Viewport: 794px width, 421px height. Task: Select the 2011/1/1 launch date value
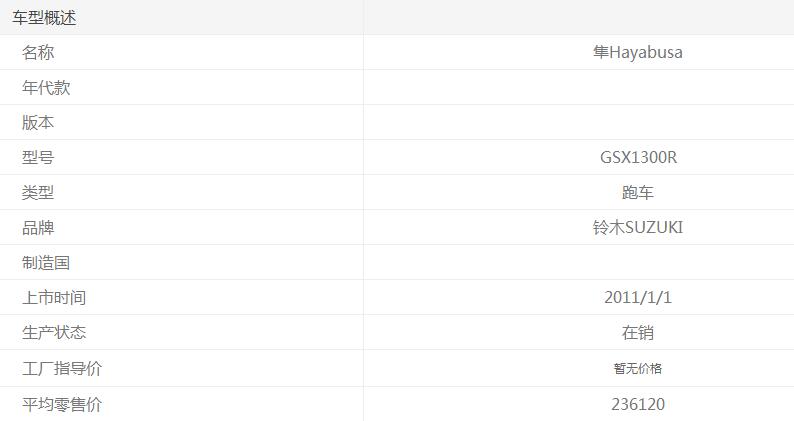tap(638, 298)
